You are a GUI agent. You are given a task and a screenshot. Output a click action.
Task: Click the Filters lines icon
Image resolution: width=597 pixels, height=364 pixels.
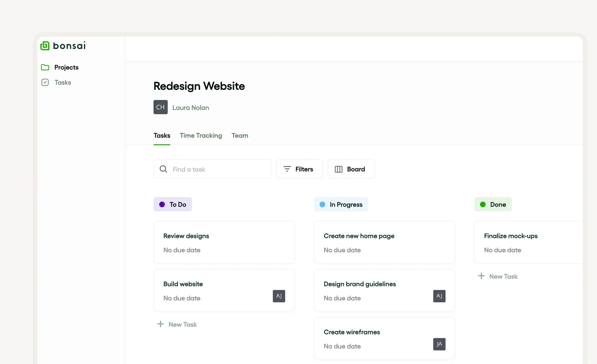(287, 169)
